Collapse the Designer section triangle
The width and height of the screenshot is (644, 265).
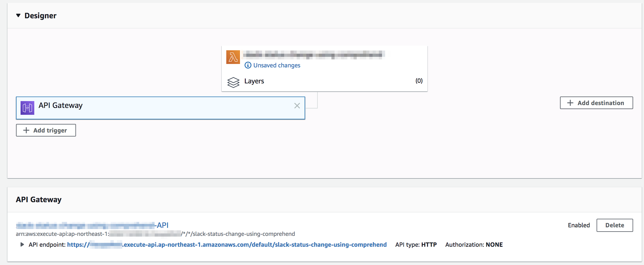point(18,15)
